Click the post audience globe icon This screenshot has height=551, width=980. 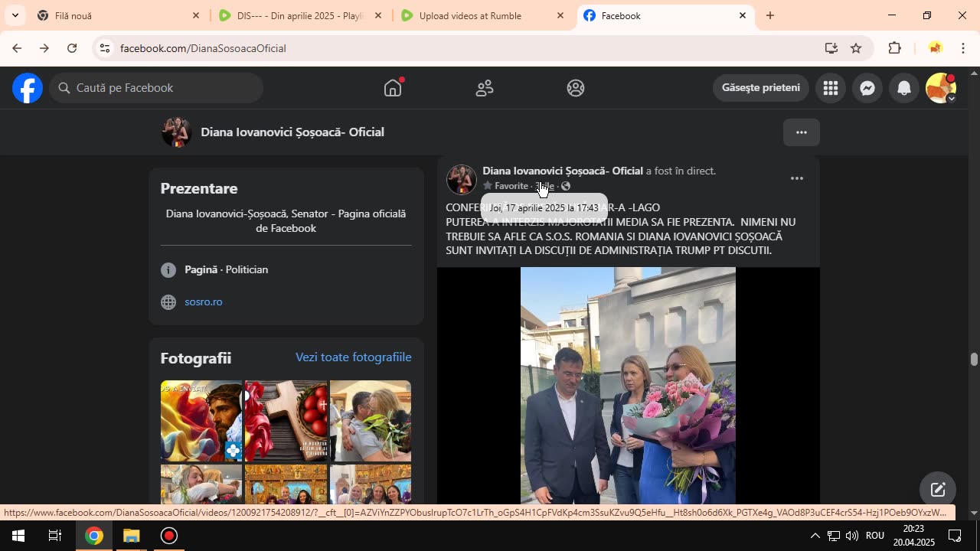click(566, 186)
